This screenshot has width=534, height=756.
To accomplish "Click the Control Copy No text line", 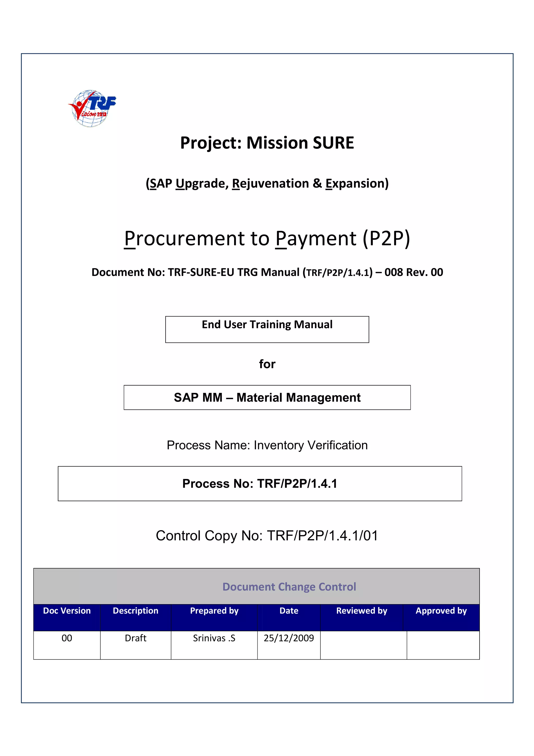I will coord(267,536).
